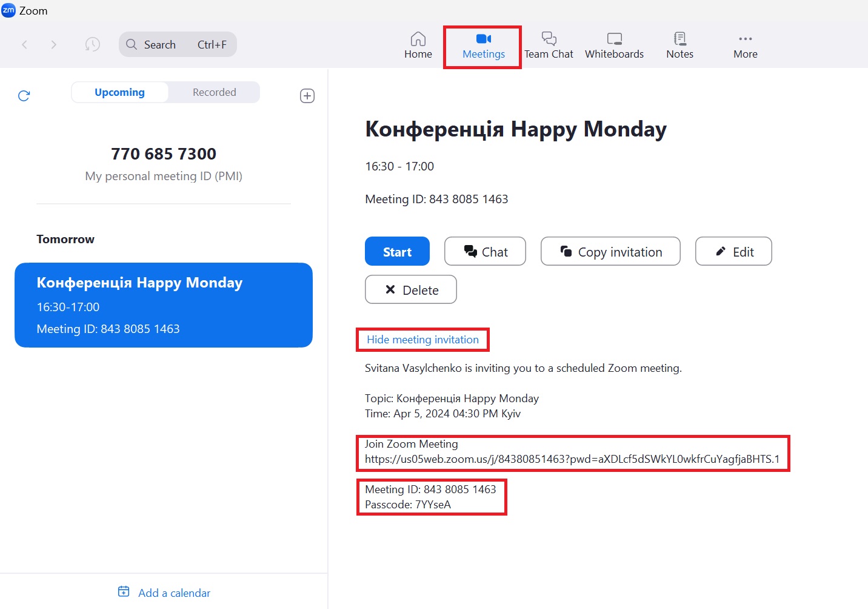Click the 16:30 - 17:00 time text
The height and width of the screenshot is (609, 868).
coord(399,166)
